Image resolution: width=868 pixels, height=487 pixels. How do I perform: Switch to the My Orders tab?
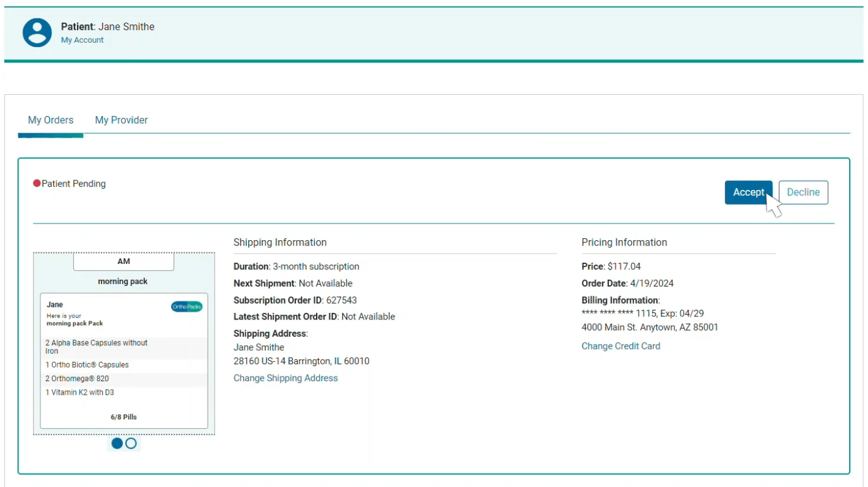(x=50, y=120)
